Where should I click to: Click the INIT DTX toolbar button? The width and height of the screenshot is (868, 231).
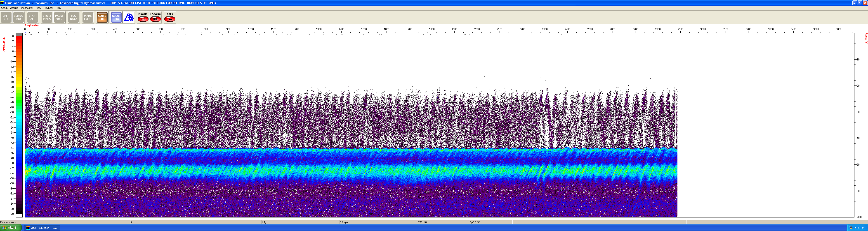[6, 18]
